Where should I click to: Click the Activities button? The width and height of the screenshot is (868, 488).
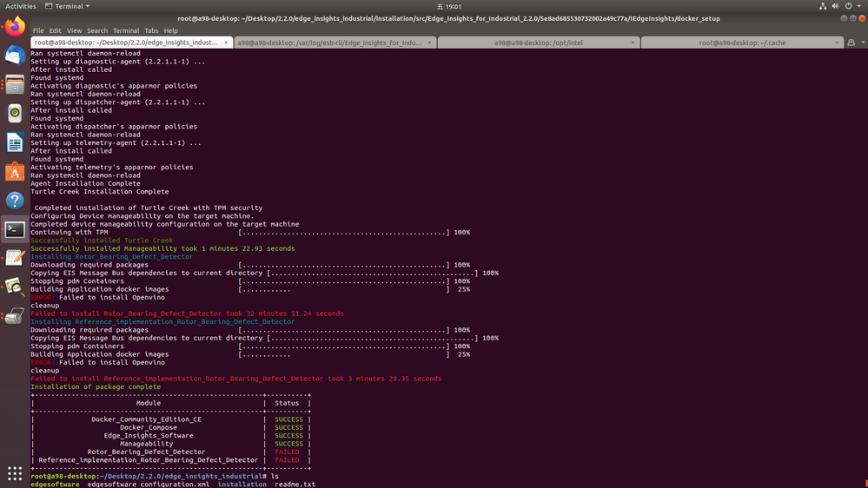point(21,6)
